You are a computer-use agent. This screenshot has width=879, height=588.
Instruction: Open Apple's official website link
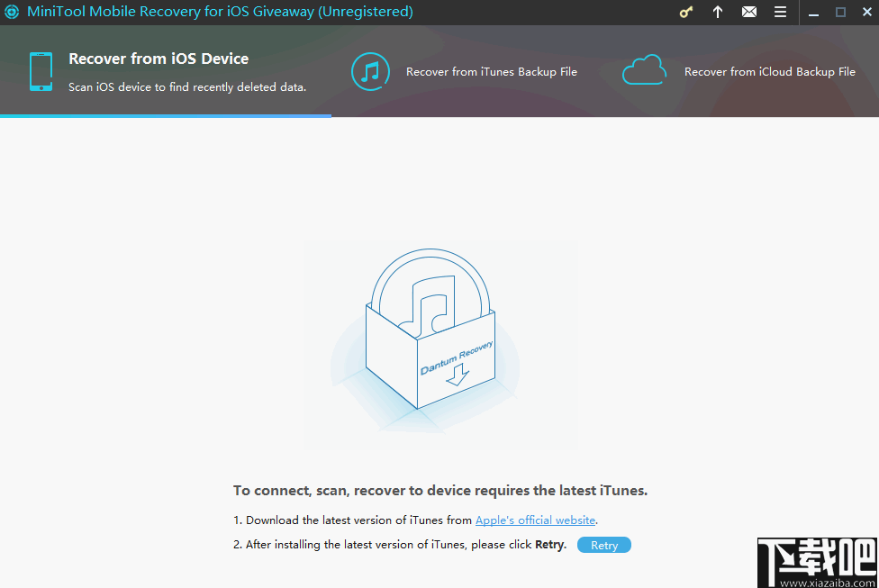[535, 520]
